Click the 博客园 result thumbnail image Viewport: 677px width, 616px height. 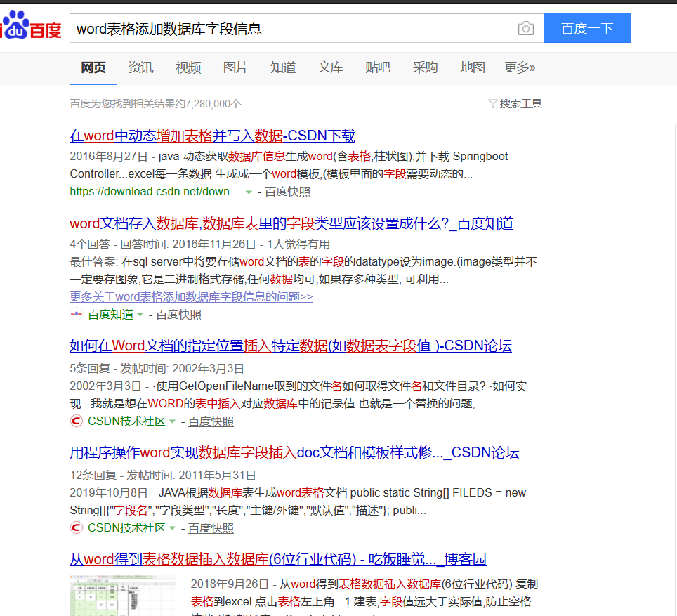123,595
